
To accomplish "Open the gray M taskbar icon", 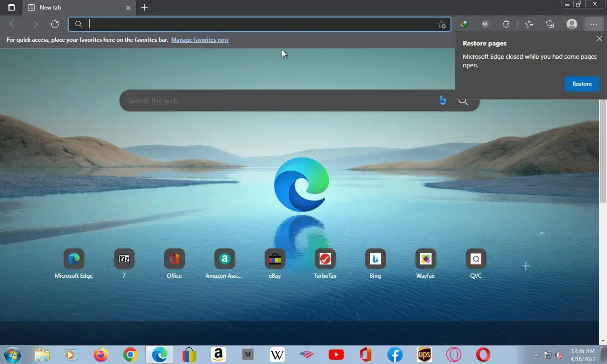I will 248,355.
